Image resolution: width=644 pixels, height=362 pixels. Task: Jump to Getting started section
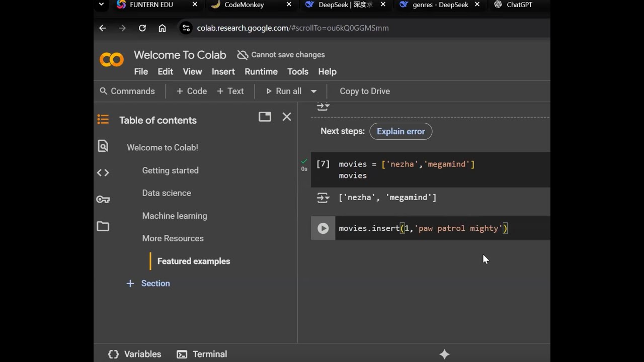(x=170, y=170)
